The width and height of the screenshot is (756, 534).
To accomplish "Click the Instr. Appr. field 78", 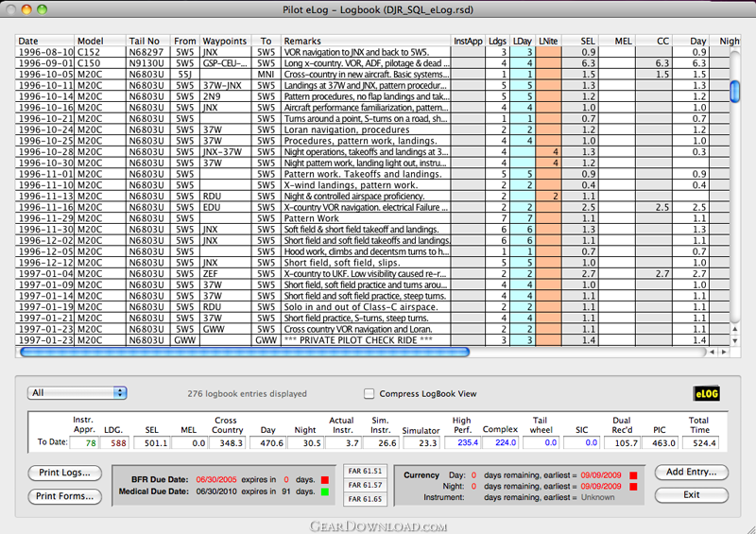I will (x=84, y=443).
